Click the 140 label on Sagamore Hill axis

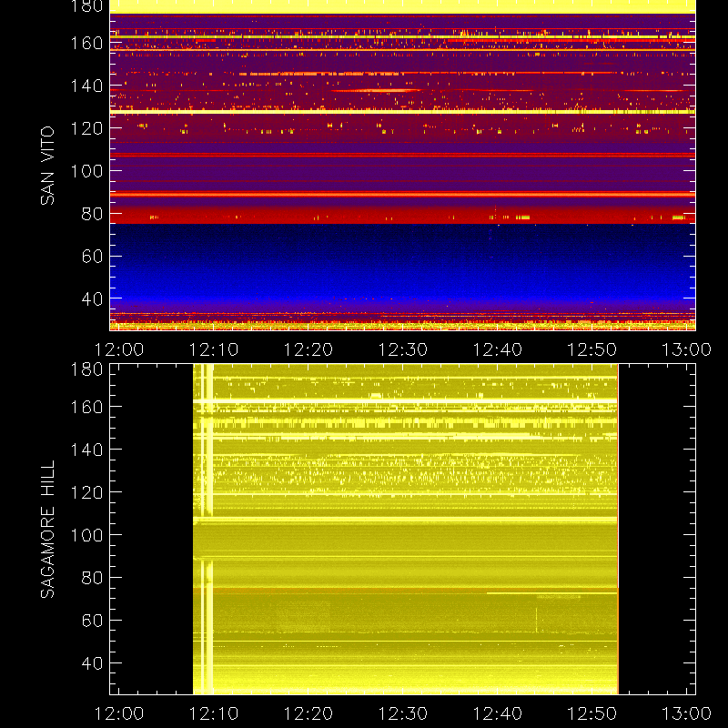pyautogui.click(x=86, y=450)
